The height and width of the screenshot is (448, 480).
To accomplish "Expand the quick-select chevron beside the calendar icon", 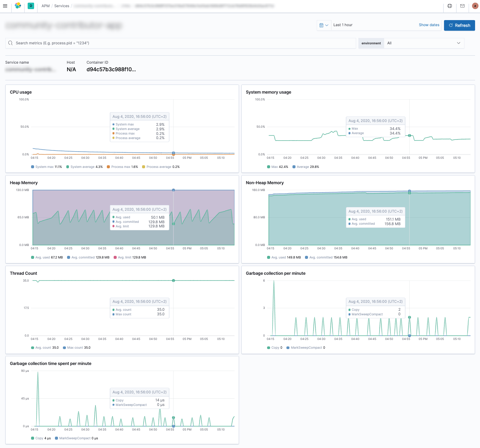I will [327, 25].
